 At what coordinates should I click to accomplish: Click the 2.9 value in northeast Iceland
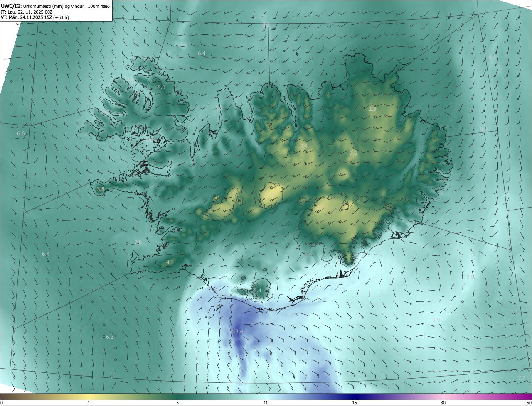coord(372,109)
